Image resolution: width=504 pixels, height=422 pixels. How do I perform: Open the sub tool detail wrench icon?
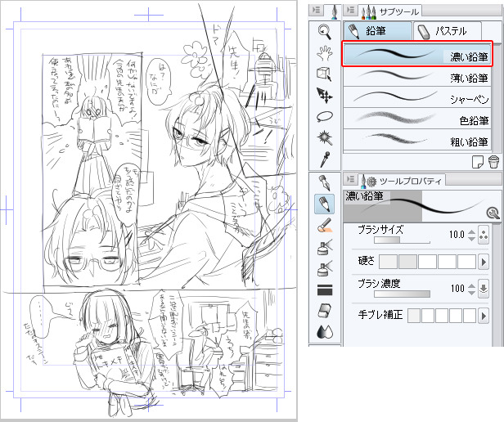coord(493,213)
